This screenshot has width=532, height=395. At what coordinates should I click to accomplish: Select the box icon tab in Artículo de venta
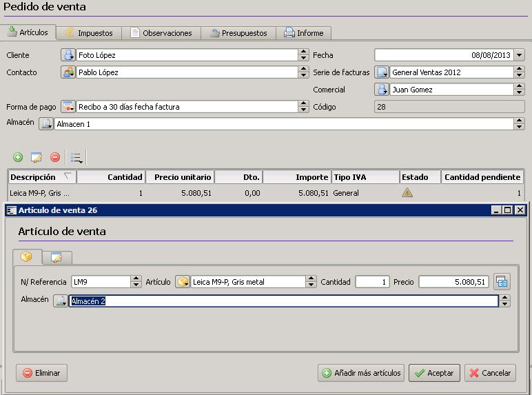27,257
